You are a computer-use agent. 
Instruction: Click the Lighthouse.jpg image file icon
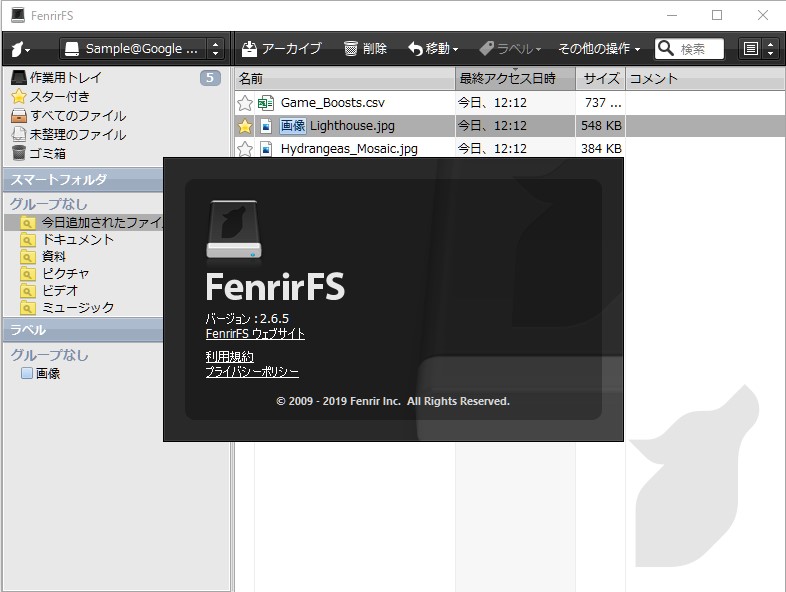click(x=266, y=126)
